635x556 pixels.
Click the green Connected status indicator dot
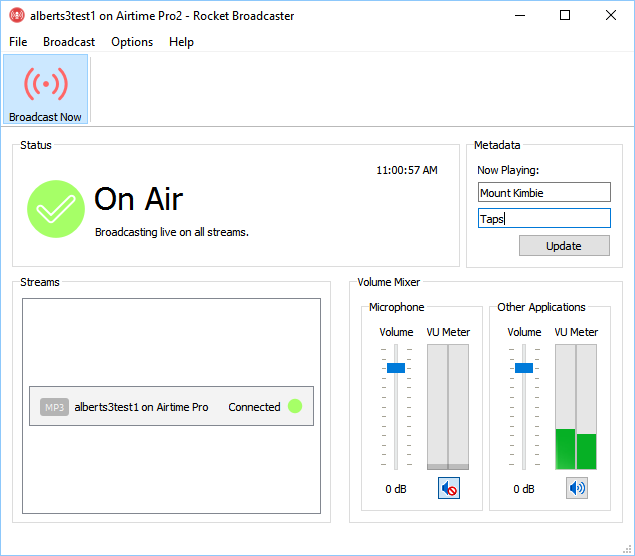295,406
